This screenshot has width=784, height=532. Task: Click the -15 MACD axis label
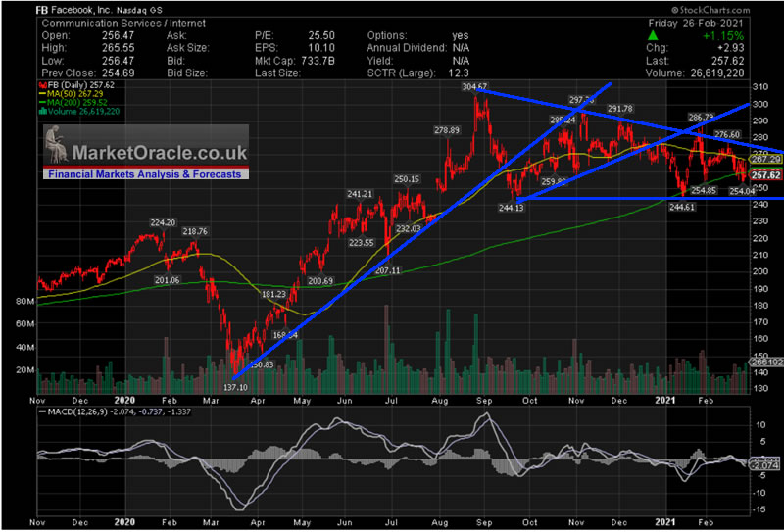(x=759, y=509)
